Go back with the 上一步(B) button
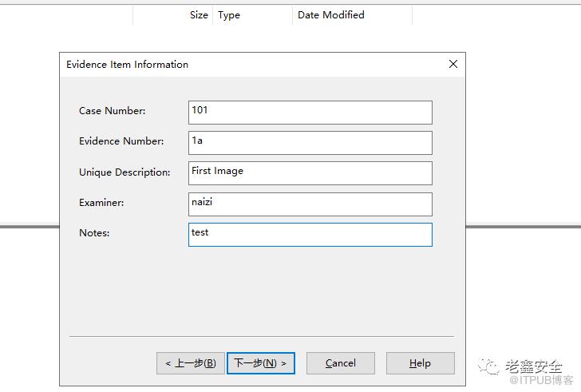The image size is (581, 392). coord(190,363)
